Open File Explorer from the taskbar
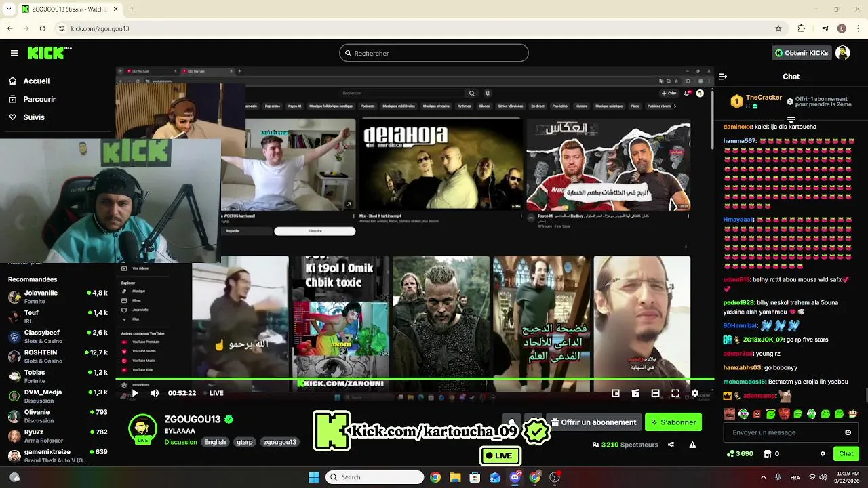 click(x=455, y=477)
